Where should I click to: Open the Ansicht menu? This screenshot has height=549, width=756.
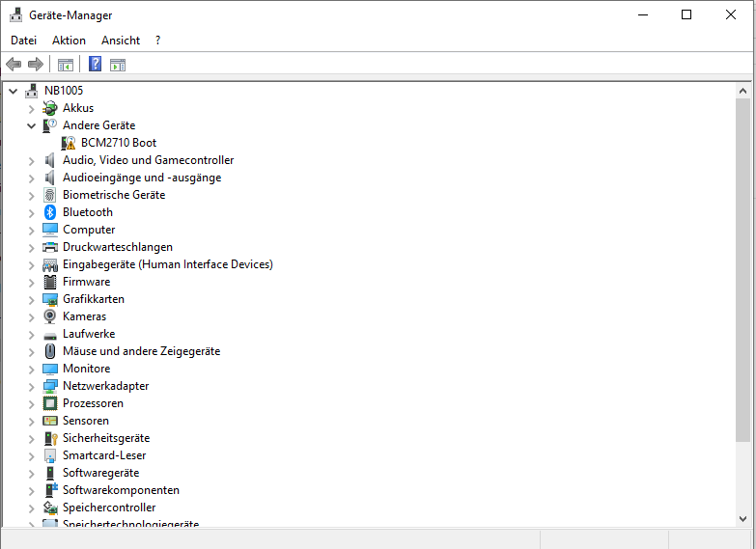[x=121, y=41]
